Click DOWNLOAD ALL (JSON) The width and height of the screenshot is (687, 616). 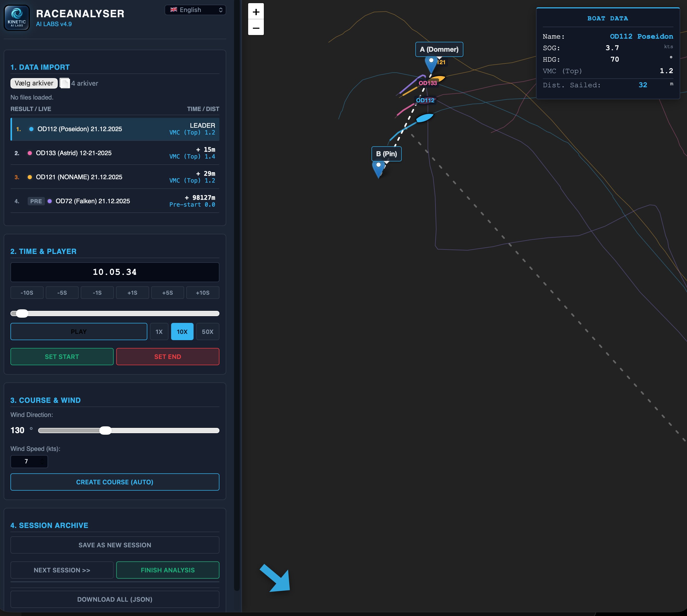[115, 599]
